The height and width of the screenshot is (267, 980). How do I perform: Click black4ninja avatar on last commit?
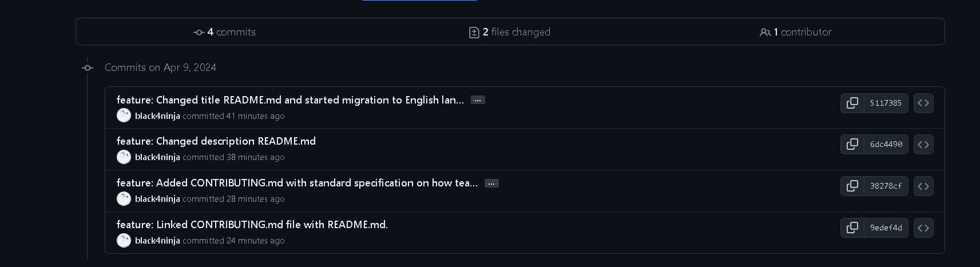click(124, 241)
